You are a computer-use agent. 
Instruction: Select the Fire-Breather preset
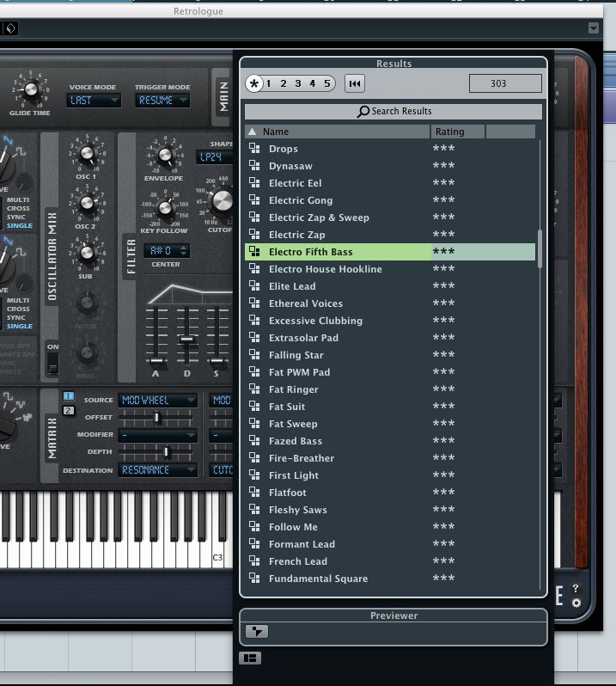tap(390, 458)
